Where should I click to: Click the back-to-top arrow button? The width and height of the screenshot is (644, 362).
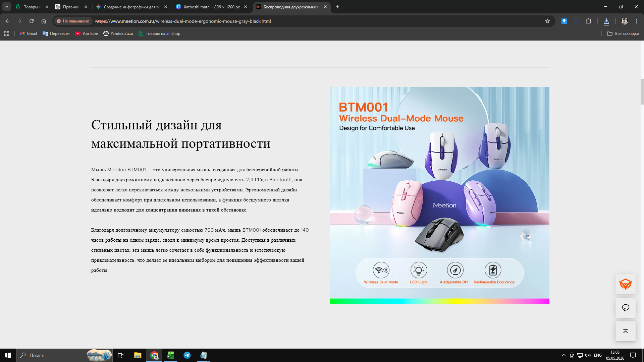pos(625,331)
